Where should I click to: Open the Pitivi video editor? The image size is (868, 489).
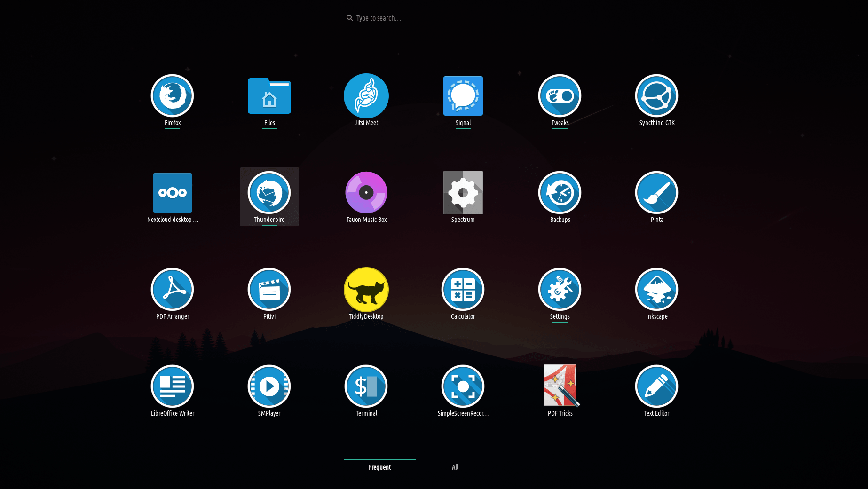click(269, 290)
